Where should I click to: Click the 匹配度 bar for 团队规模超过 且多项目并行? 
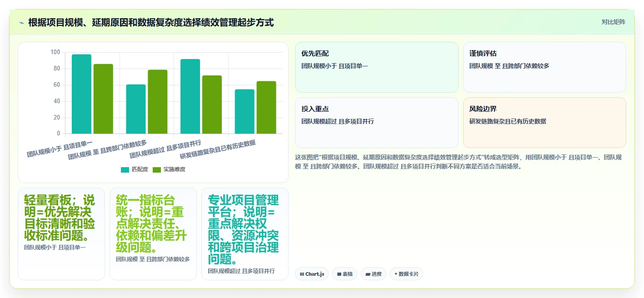pyautogui.click(x=190, y=96)
